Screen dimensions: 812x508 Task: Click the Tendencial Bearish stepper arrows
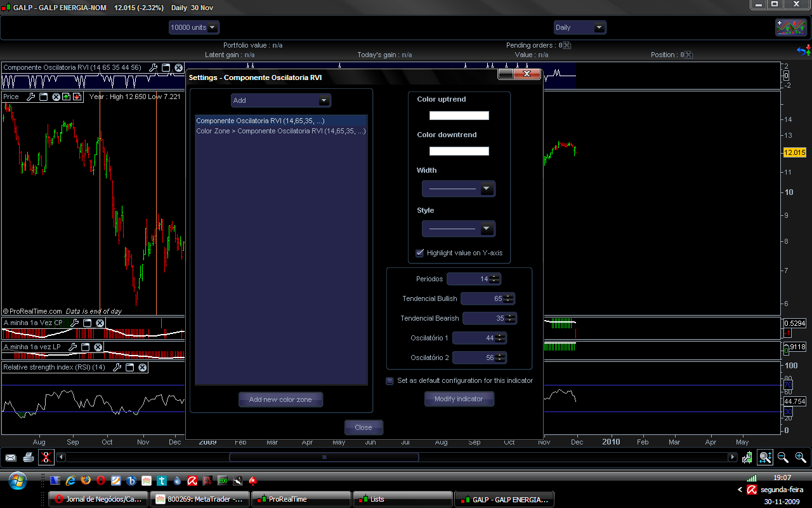point(509,318)
